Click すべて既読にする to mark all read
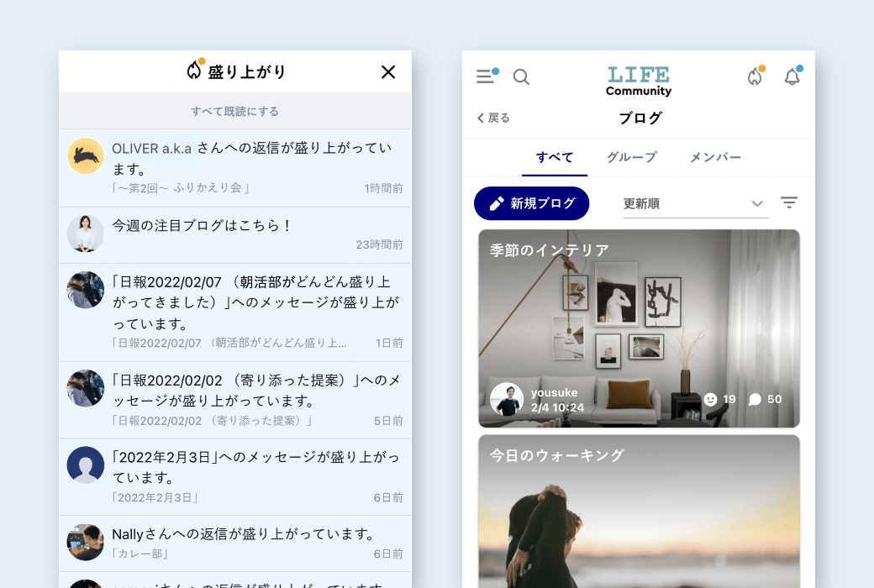 (235, 111)
